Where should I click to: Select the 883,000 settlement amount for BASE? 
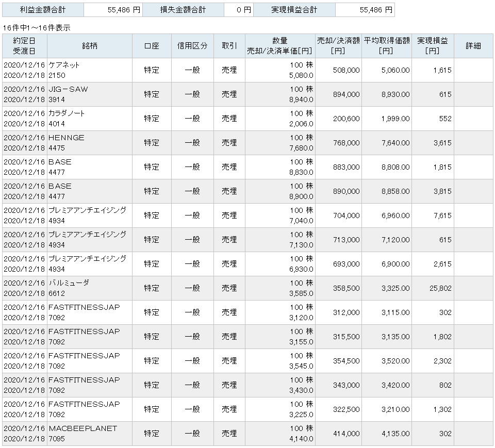(x=346, y=167)
